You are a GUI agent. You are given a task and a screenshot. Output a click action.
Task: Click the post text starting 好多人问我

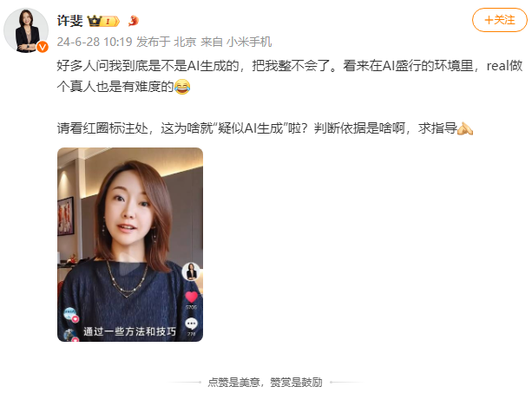coord(289,76)
